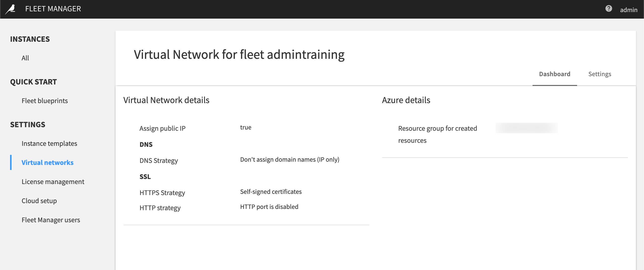Image resolution: width=644 pixels, height=270 pixels.
Task: Open Fleet Manager users
Action: (51, 220)
